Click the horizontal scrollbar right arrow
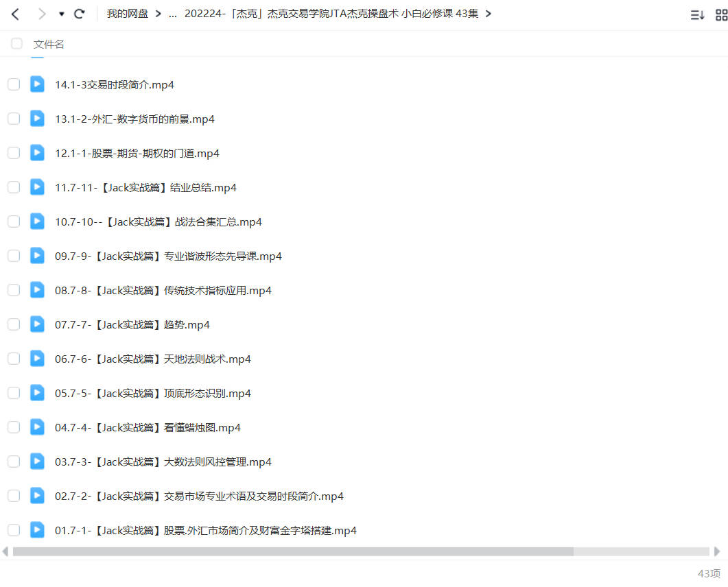Viewport: 728px width, 587px height. pyautogui.click(x=717, y=551)
